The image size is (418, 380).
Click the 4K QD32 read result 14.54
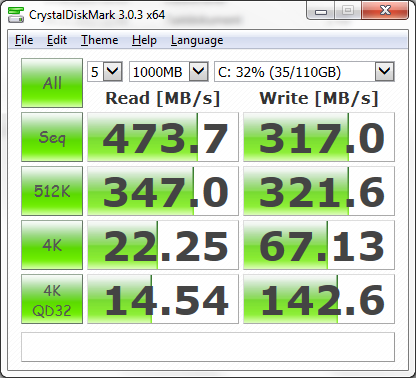[x=163, y=299]
